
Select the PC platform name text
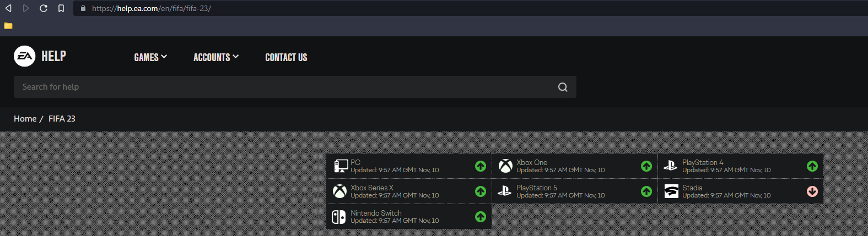click(x=355, y=162)
